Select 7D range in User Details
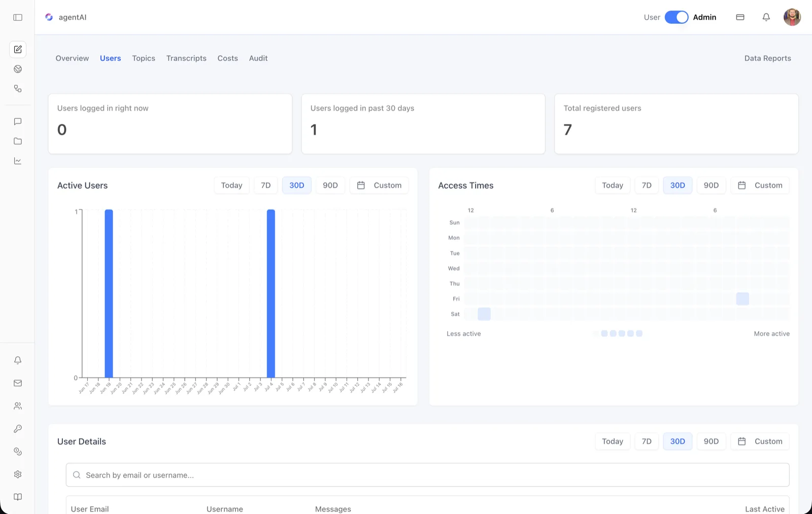The image size is (812, 514). coord(647,441)
